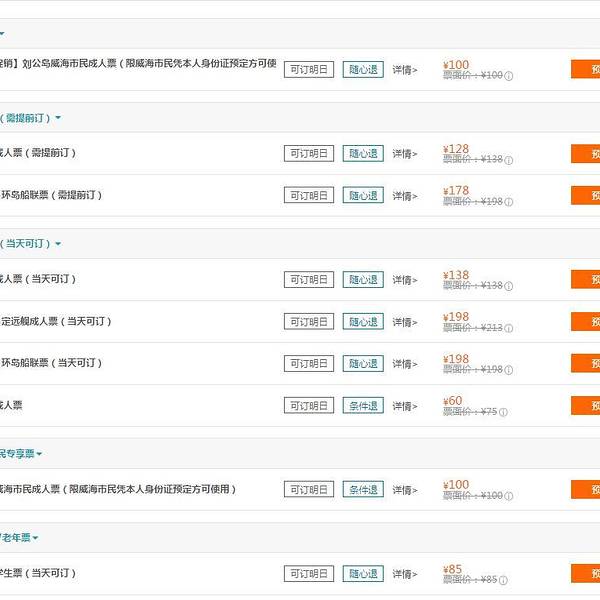Click 可订明日 tag in 民专享 ¥100 ticket row
600x600 pixels.
tap(309, 490)
